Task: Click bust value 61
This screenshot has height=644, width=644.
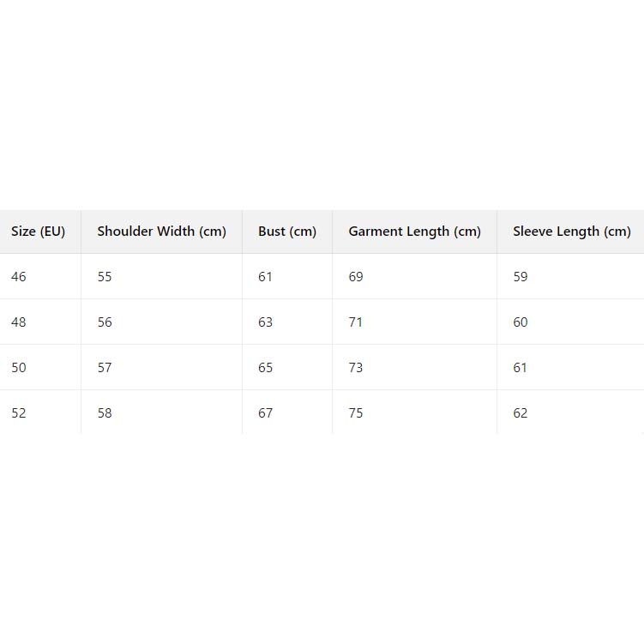Action: click(x=266, y=277)
